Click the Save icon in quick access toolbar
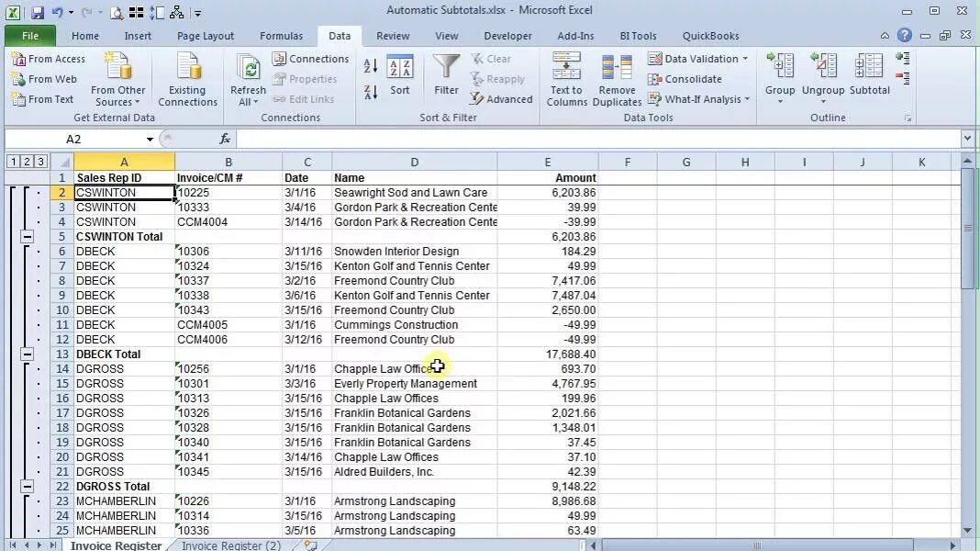 [x=37, y=12]
